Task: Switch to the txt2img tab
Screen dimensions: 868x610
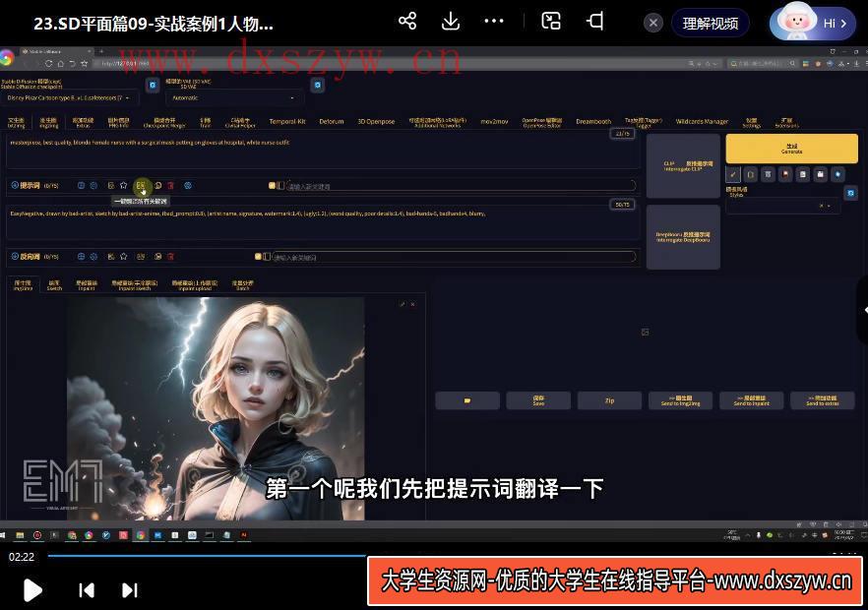Action: 17,122
